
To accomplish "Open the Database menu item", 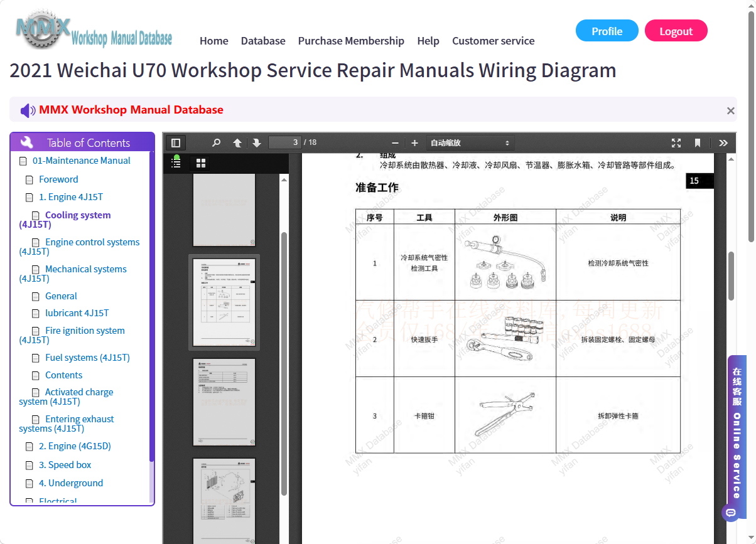I will 263,41.
